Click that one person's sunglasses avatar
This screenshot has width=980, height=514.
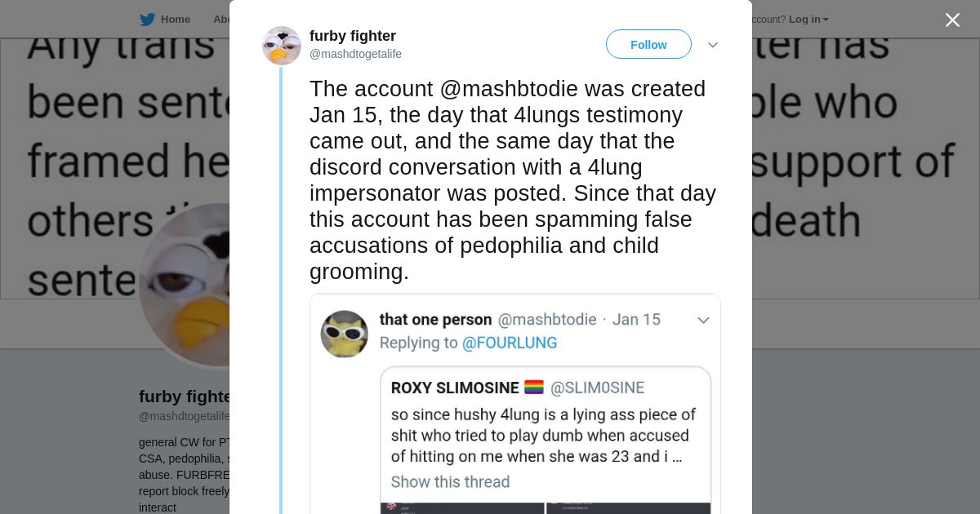point(345,334)
